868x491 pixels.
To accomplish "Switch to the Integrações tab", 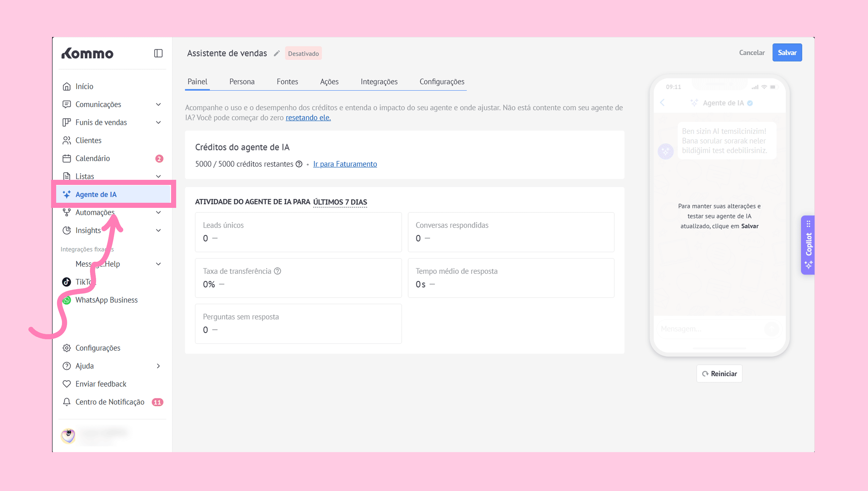I will click(379, 82).
